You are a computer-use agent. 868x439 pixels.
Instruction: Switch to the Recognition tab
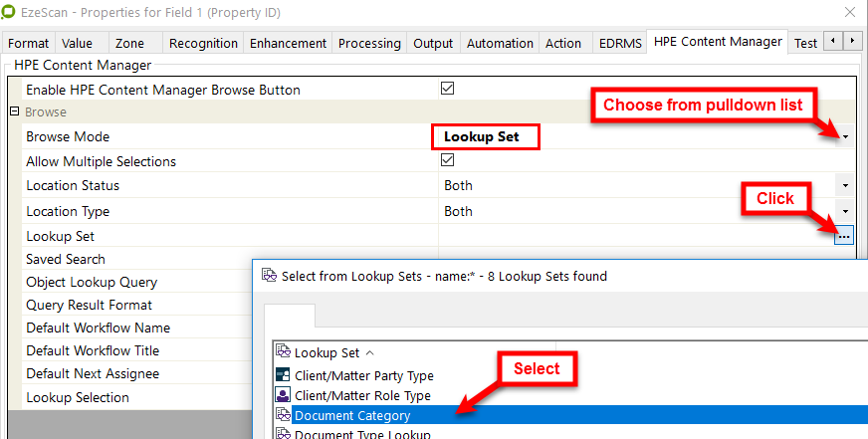(x=203, y=43)
